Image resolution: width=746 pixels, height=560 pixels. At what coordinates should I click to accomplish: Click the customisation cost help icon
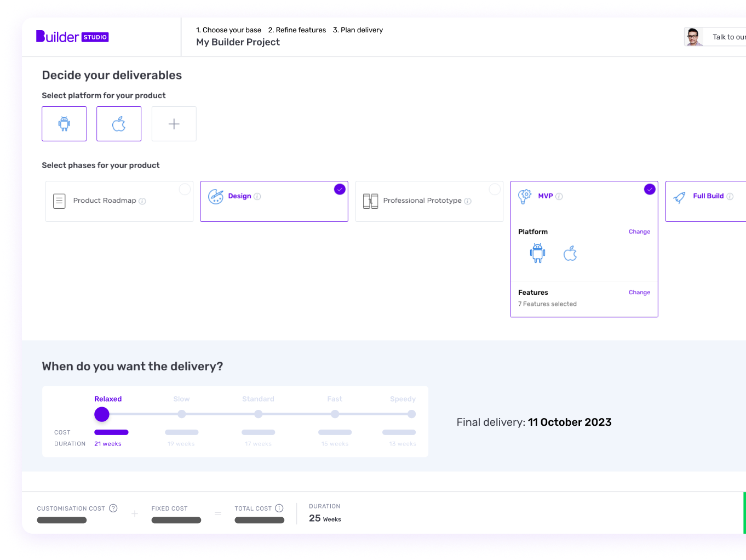114,508
